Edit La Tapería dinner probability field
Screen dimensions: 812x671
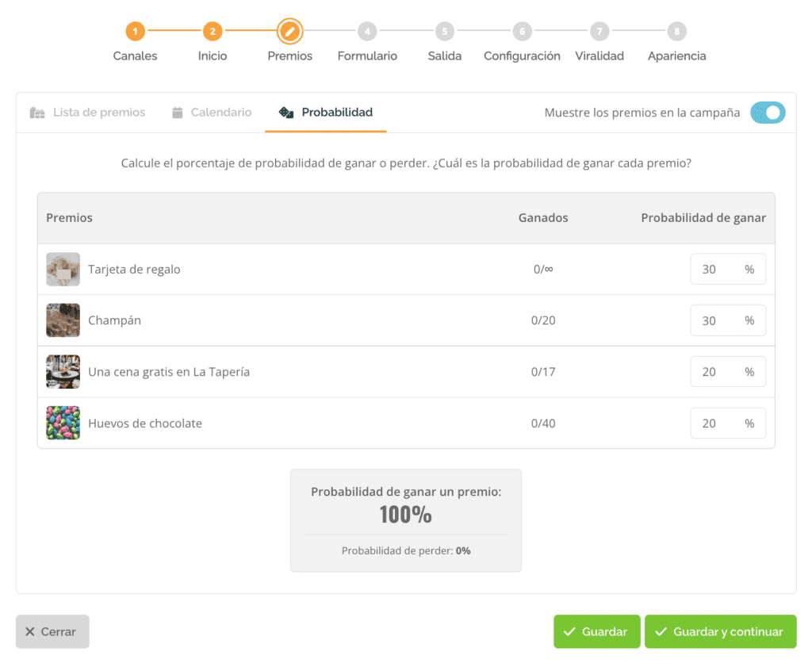(728, 371)
